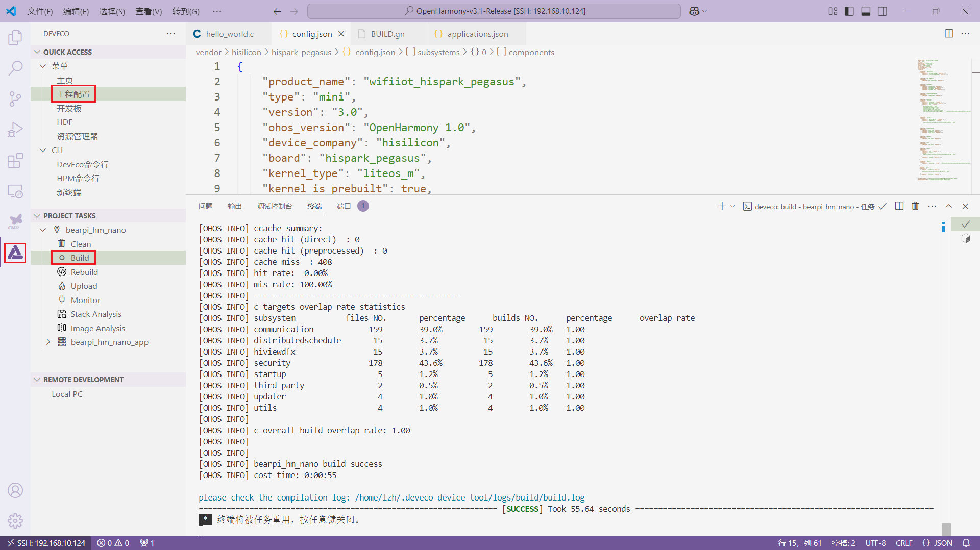Screen dimensions: 980x550
Task: Collapse the CLI tree node
Action: [43, 151]
